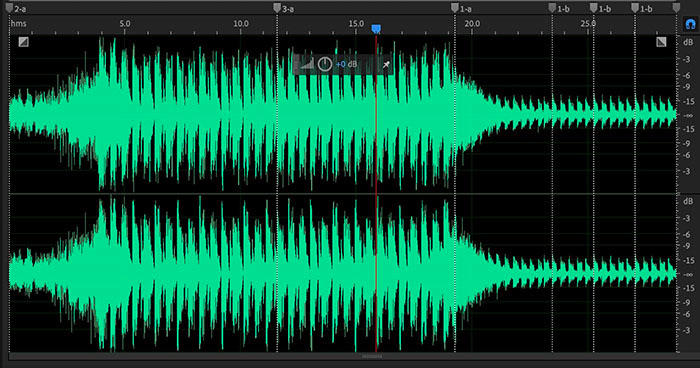Click the hms time format label
The height and width of the screenshot is (368, 700).
(x=18, y=24)
